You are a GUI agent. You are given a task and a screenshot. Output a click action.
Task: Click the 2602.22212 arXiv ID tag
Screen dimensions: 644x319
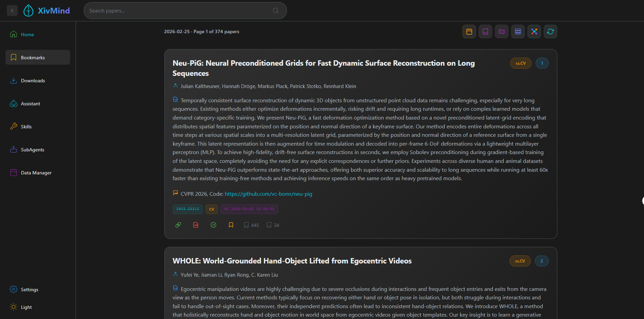pos(188,209)
